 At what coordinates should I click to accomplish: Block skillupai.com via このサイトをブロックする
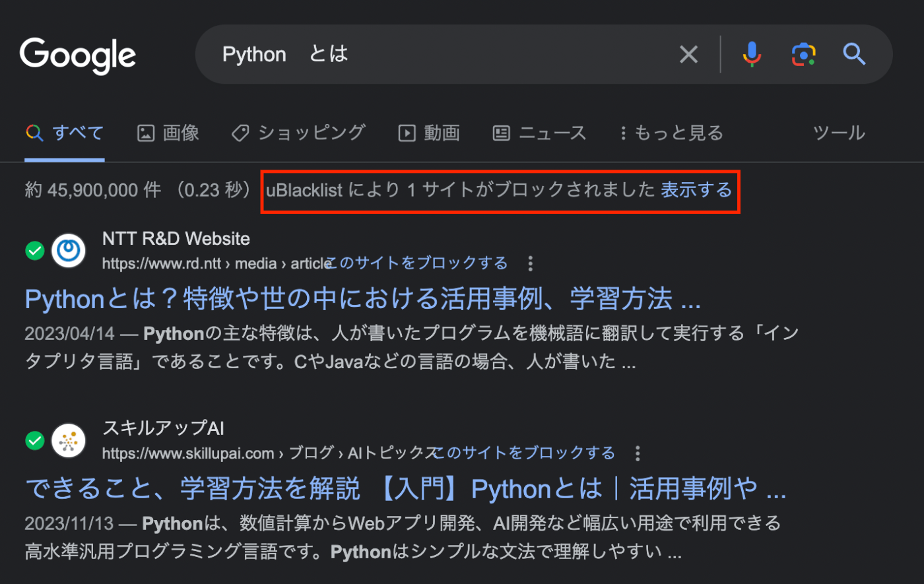point(525,453)
